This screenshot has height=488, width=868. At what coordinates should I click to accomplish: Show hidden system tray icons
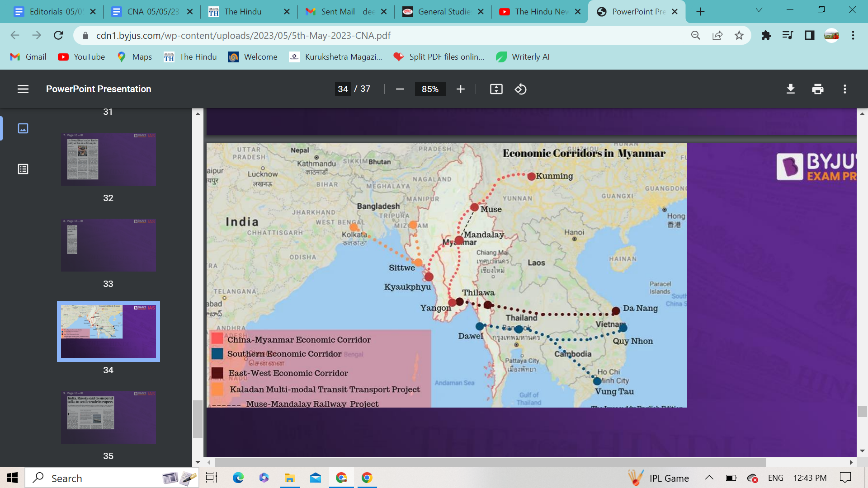click(709, 478)
